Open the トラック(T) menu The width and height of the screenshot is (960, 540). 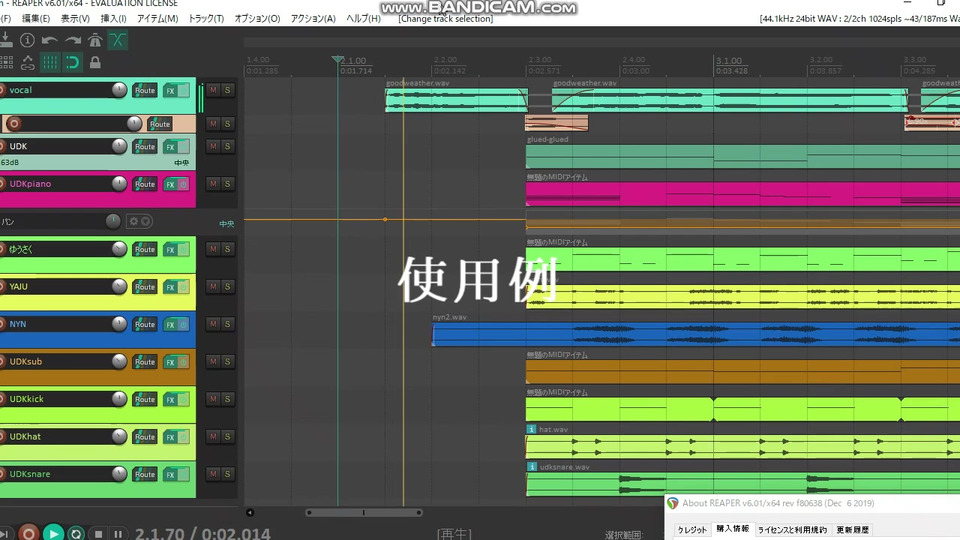pyautogui.click(x=206, y=18)
